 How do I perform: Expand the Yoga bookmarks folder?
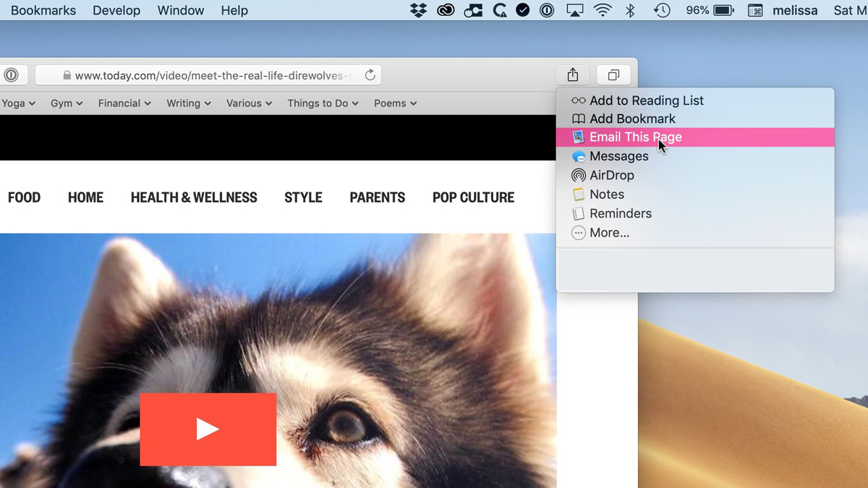tap(18, 103)
